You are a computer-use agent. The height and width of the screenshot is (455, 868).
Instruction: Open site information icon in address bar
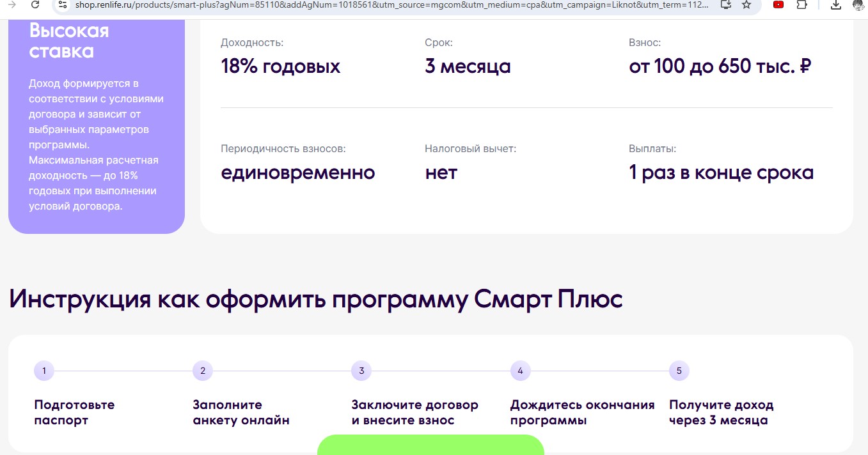(63, 4)
